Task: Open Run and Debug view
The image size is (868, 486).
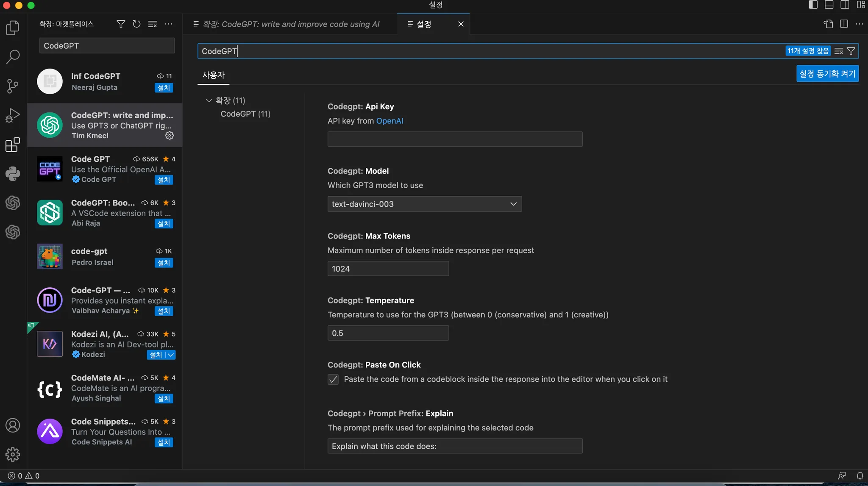Action: point(13,115)
